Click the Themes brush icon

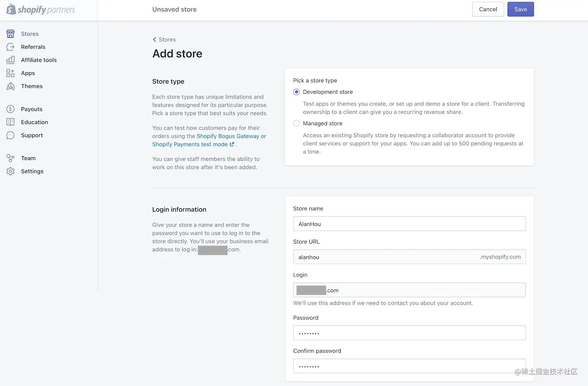tap(11, 86)
